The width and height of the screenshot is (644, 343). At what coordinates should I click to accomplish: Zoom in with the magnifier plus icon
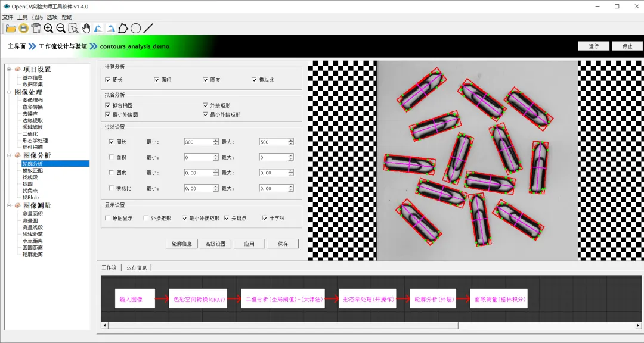(48, 29)
